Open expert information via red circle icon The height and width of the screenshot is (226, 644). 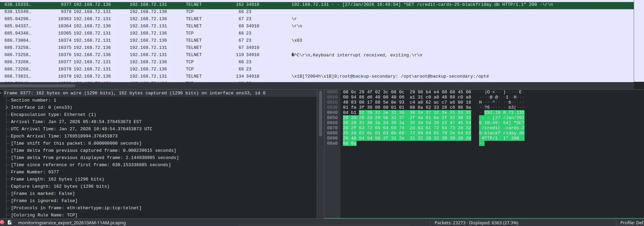click(2, 222)
